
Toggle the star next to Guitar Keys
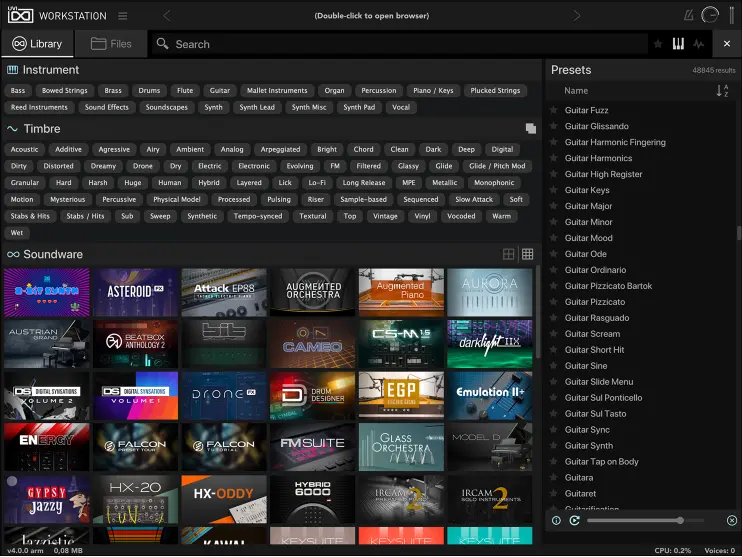point(553,190)
